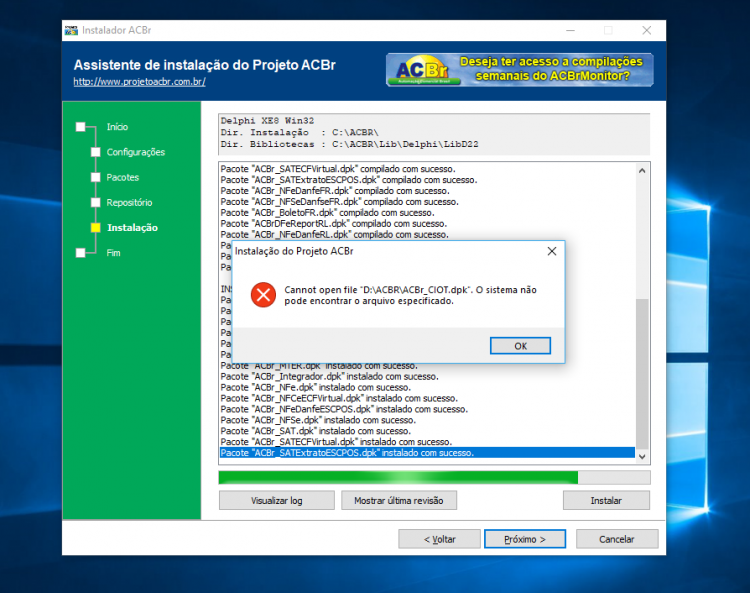Screen dimensions: 750x593
Task: Click the Dir. Bibliotecas path line
Action: point(349,144)
